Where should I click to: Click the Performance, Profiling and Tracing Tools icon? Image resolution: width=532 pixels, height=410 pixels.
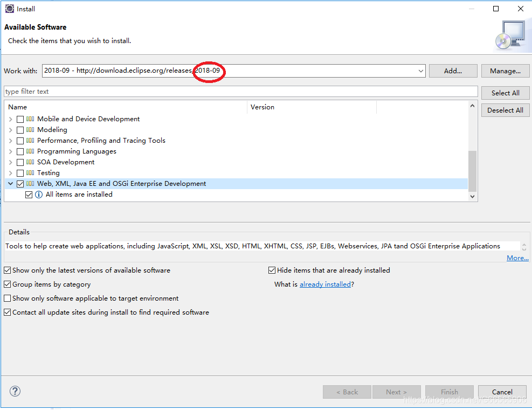pyautogui.click(x=30, y=141)
